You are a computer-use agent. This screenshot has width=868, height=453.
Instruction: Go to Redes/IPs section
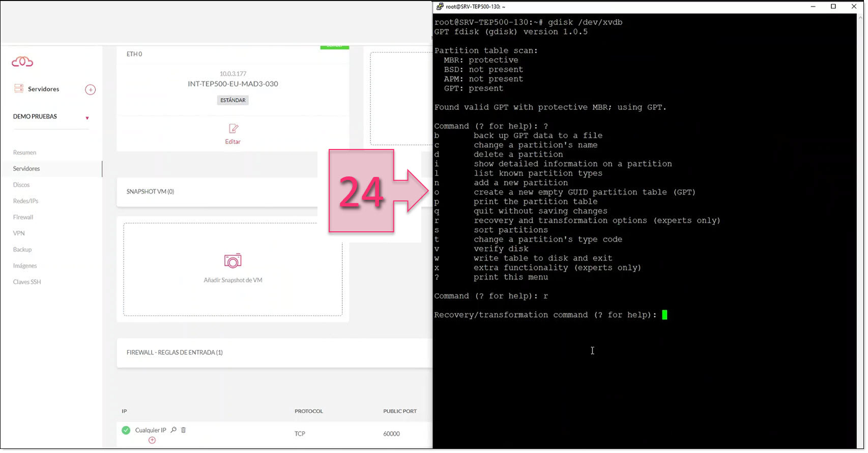point(25,201)
